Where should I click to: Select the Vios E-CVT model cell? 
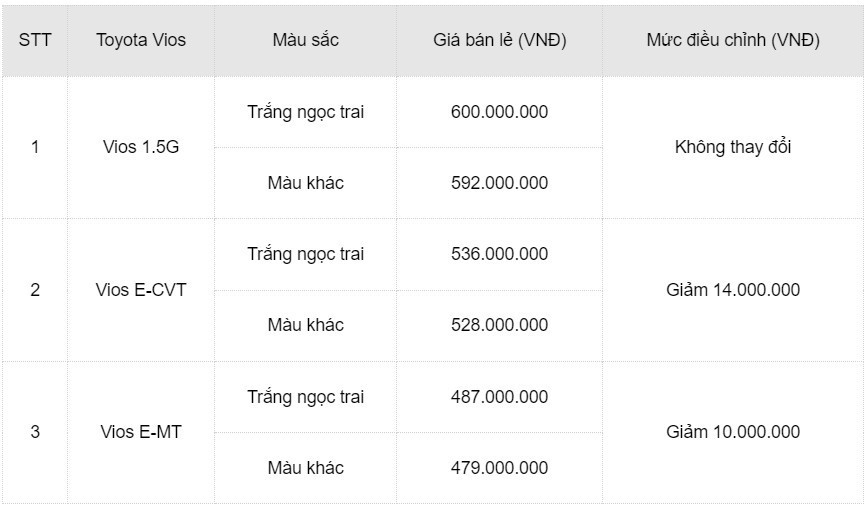coord(141,290)
